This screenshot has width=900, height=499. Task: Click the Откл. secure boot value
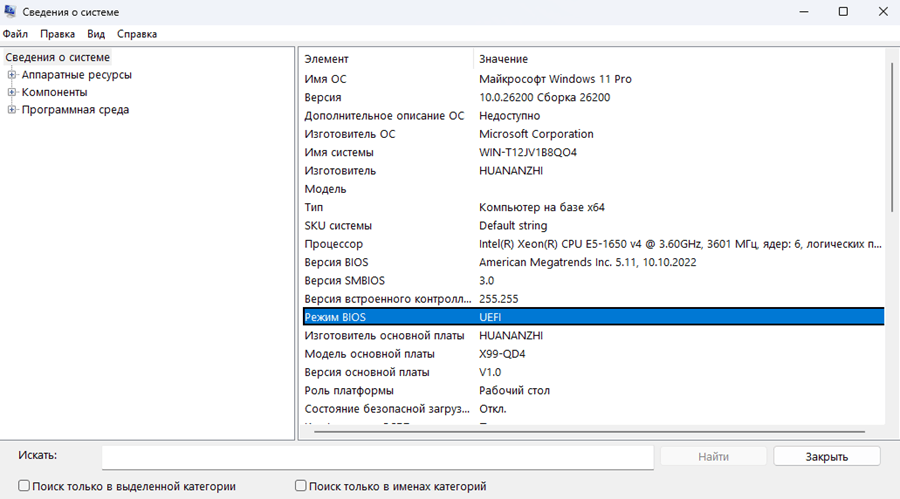point(492,409)
